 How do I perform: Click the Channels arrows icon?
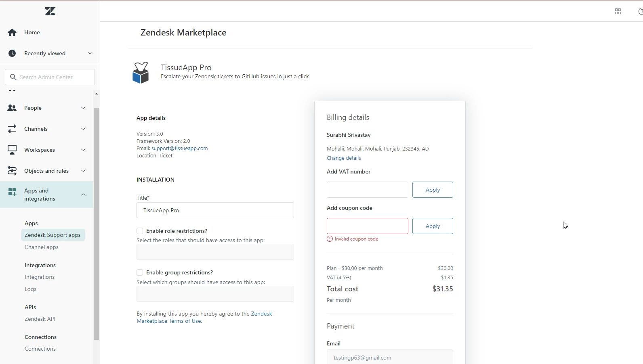[x=12, y=129]
